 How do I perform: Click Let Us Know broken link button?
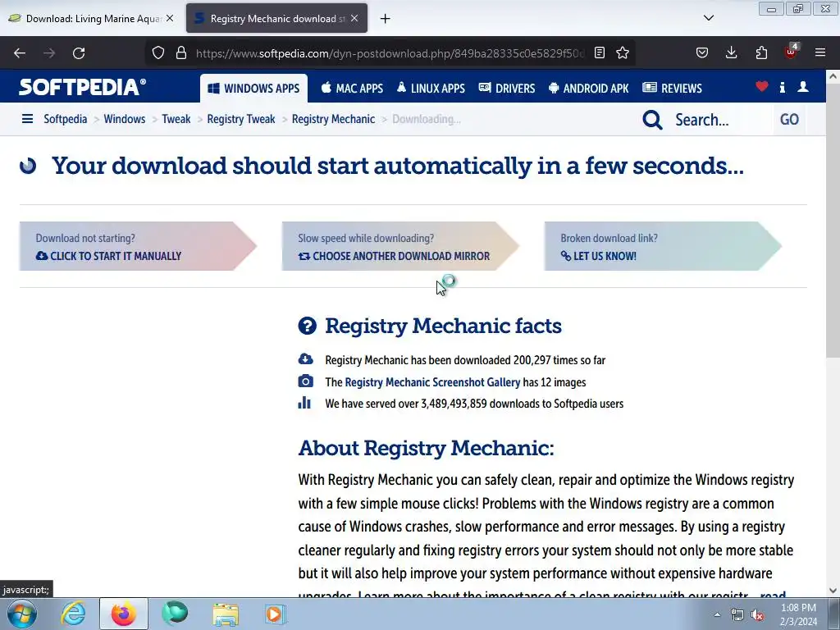click(663, 246)
